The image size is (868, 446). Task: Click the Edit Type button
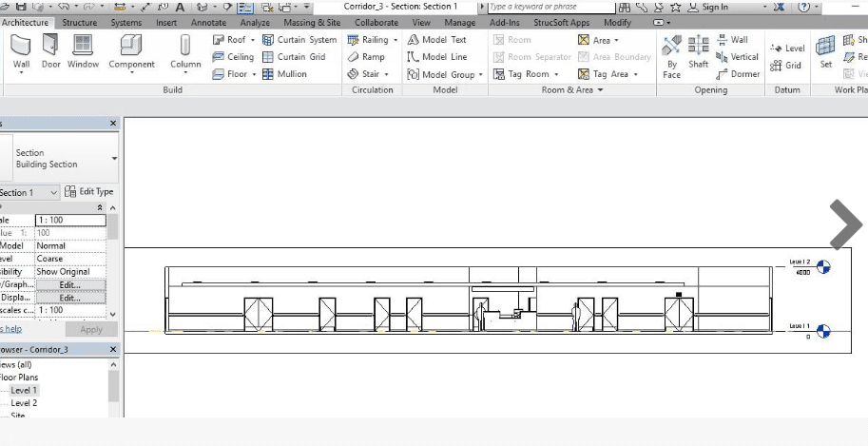coord(89,192)
